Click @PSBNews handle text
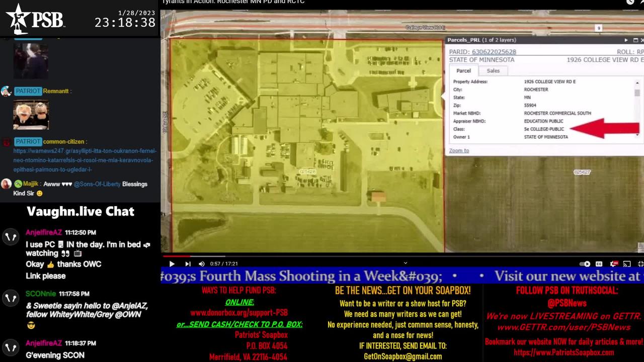 pyautogui.click(x=567, y=303)
